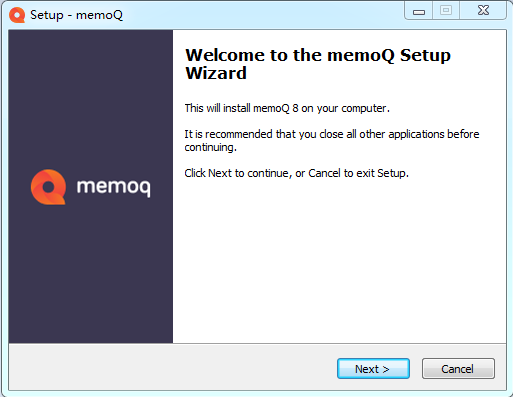Click the 'Setup - memoQ' title text

pyautogui.click(x=76, y=15)
